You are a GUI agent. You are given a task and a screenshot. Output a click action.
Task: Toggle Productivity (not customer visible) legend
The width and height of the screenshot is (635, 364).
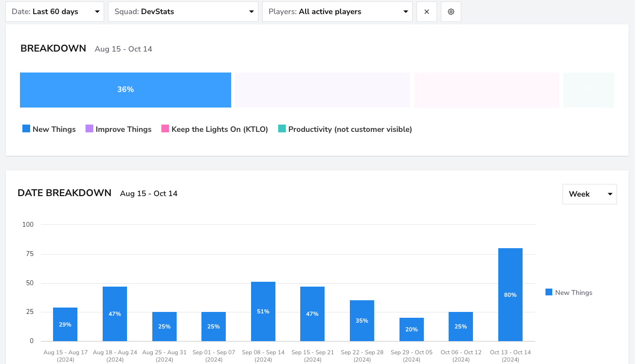click(x=345, y=129)
